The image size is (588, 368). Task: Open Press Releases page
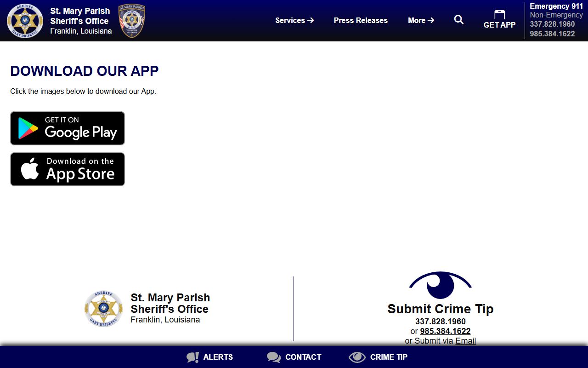coord(361,20)
